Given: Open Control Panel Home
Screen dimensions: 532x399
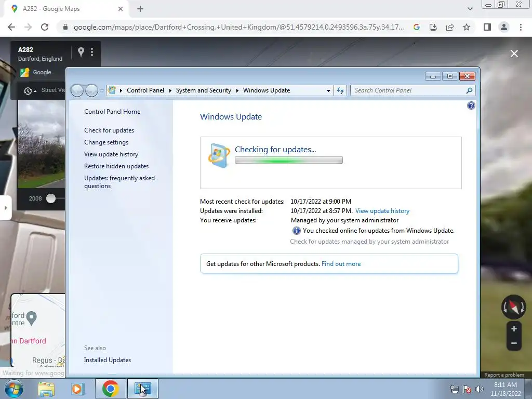Looking at the screenshot, I should pos(112,112).
